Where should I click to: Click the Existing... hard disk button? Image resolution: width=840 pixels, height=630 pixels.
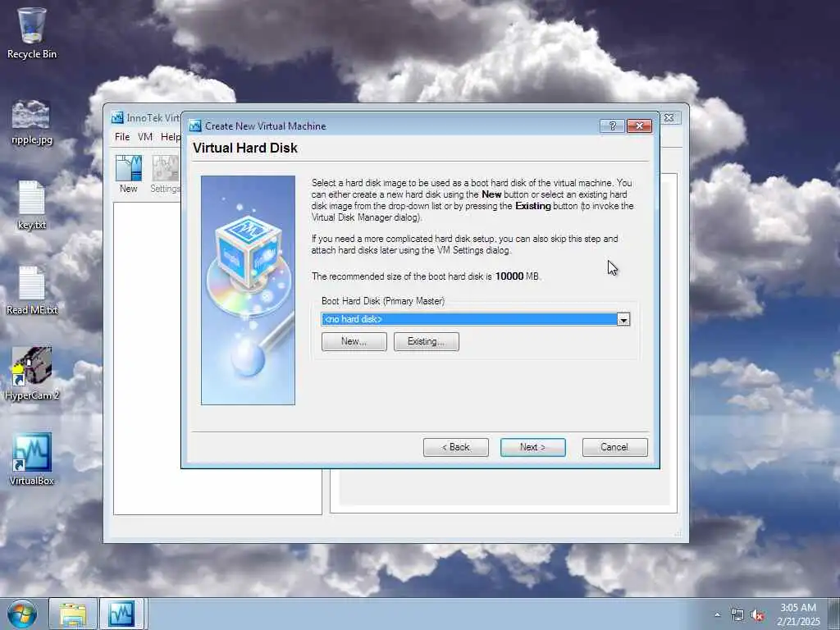point(427,341)
